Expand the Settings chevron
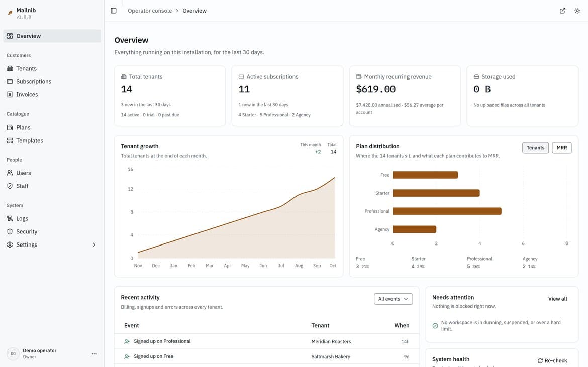Image resolution: width=588 pixels, height=367 pixels. [94, 245]
